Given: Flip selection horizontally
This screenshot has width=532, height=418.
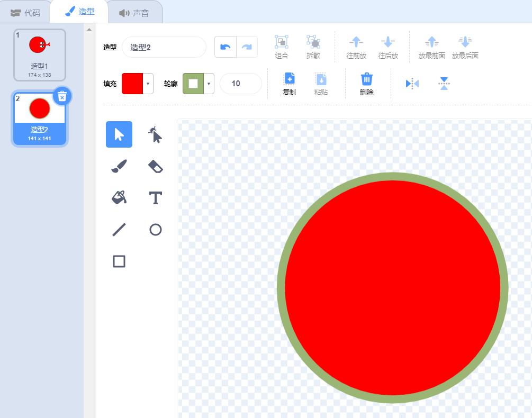Looking at the screenshot, I should (412, 84).
